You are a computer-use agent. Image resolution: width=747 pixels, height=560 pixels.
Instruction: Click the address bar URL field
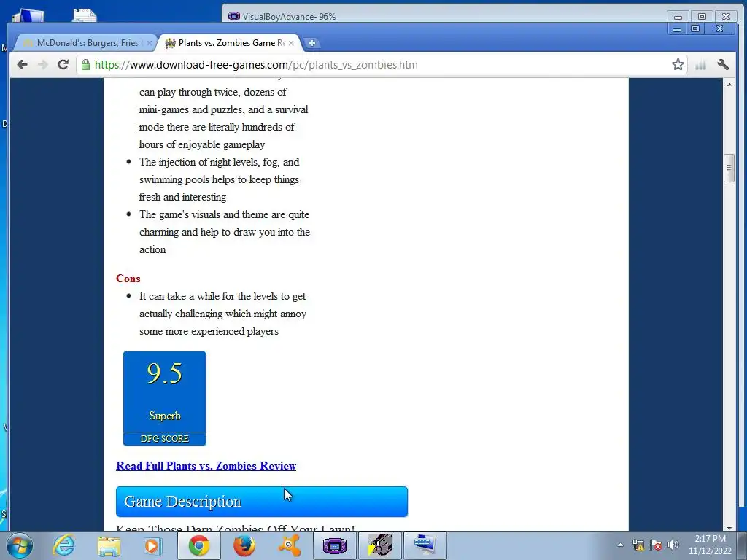(x=381, y=65)
